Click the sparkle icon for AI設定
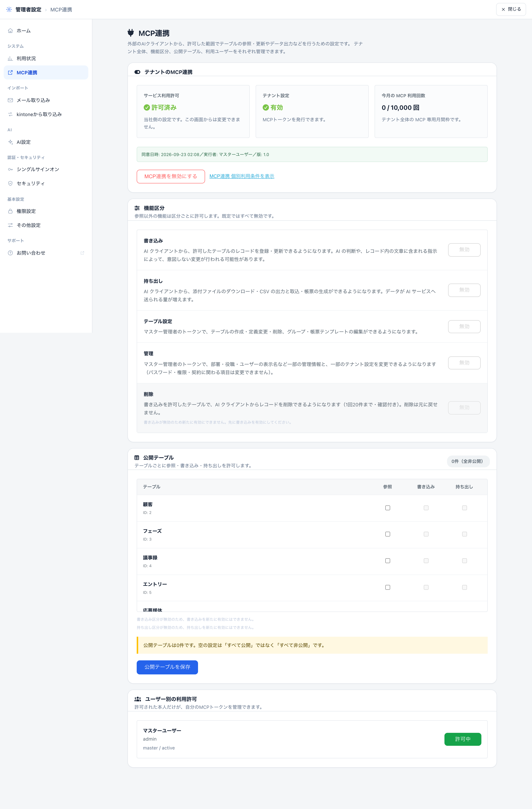 point(10,142)
